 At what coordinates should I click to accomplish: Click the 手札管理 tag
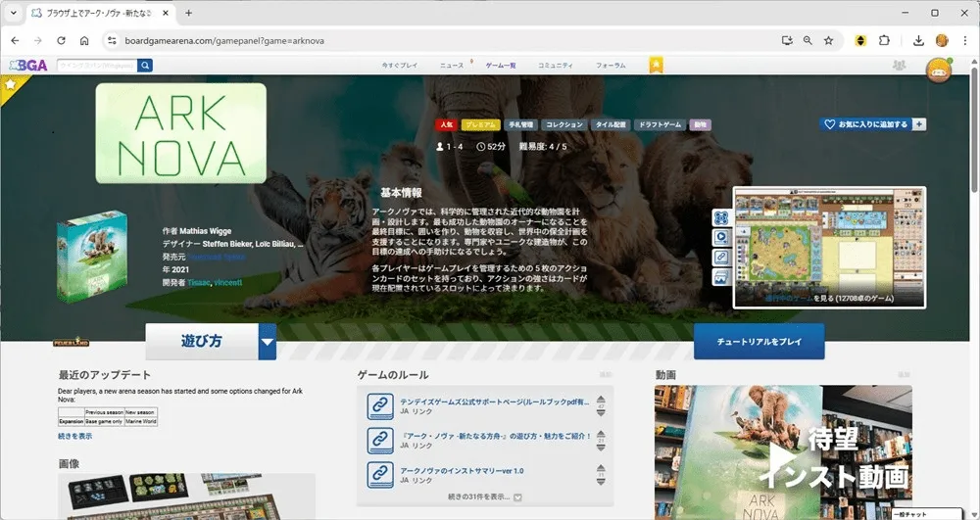tap(520, 124)
